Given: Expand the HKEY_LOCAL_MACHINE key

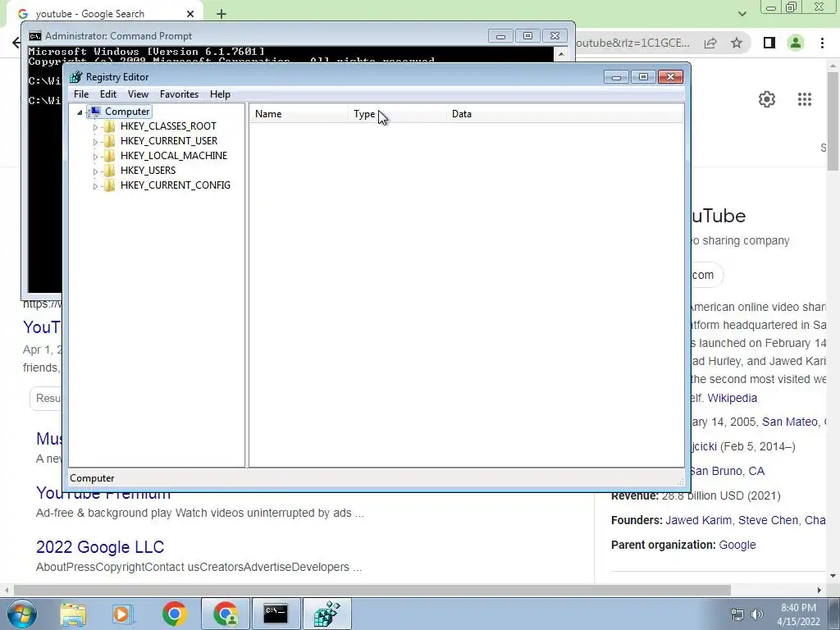Looking at the screenshot, I should pyautogui.click(x=95, y=157).
